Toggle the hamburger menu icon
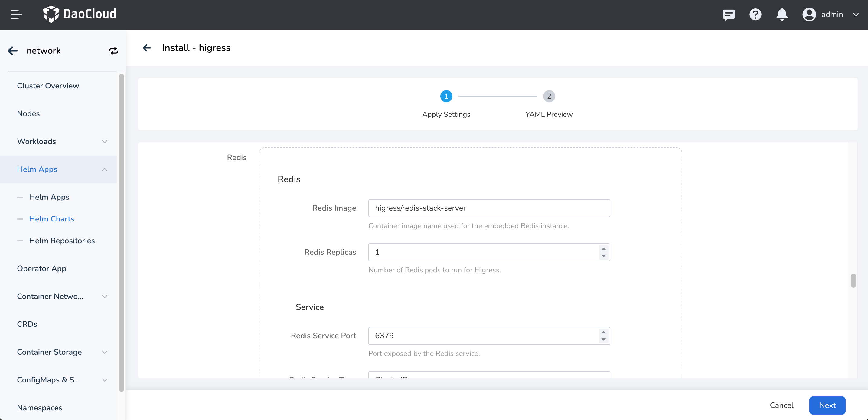 (16, 15)
